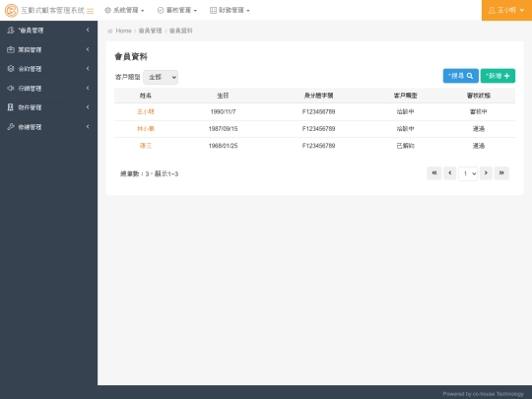532x399 pixels.
Task: Go to the next page of results
Action: click(486, 173)
